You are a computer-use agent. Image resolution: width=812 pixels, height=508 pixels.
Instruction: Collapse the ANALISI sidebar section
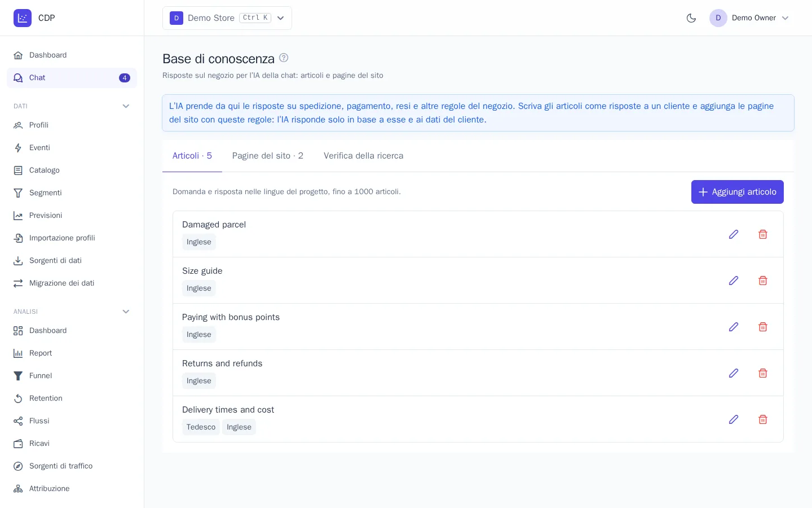(x=126, y=312)
